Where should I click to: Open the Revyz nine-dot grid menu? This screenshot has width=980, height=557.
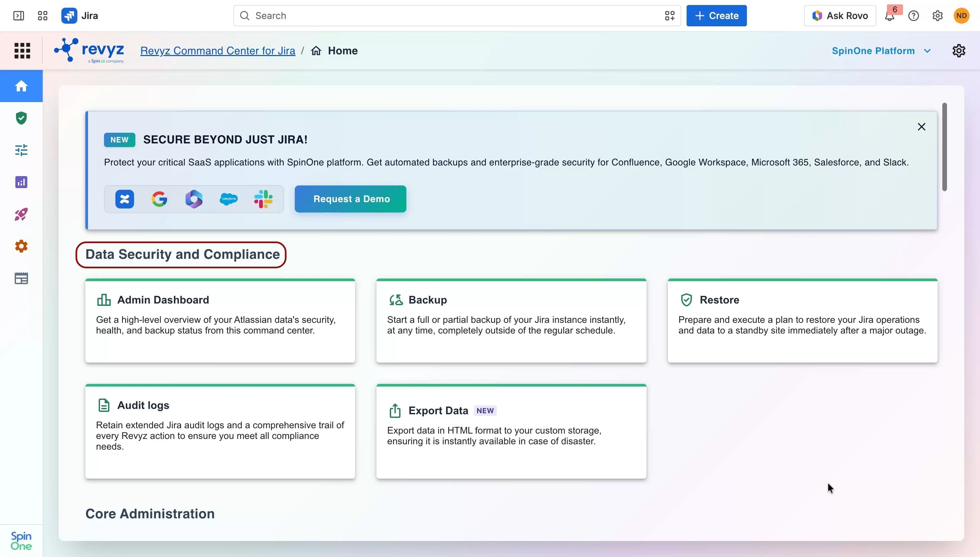click(22, 50)
